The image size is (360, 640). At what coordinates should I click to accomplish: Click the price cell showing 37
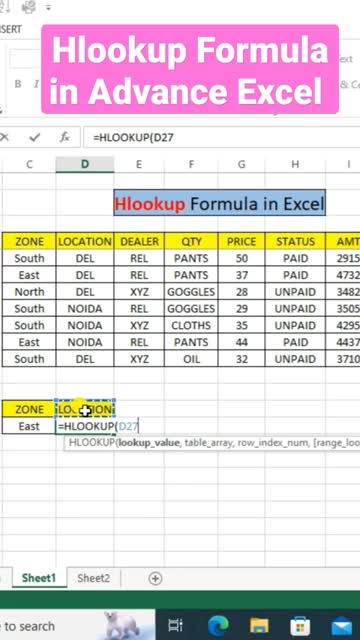242,275
